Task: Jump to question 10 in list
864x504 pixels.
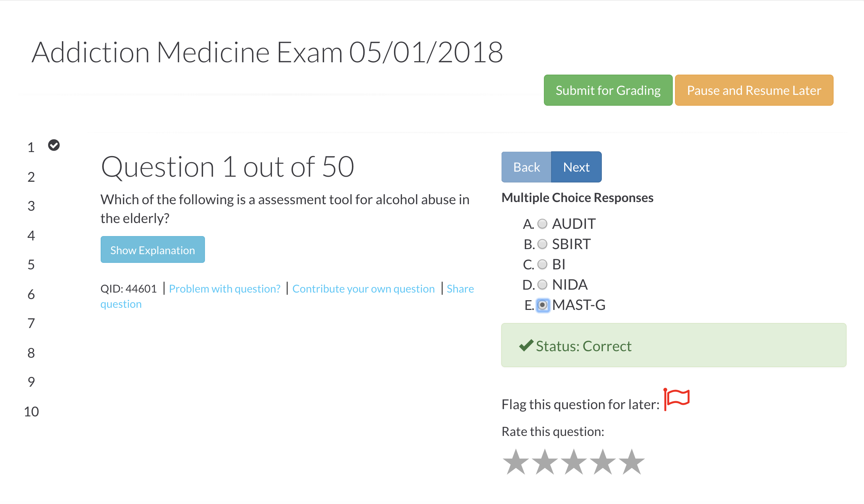Action: [32, 412]
